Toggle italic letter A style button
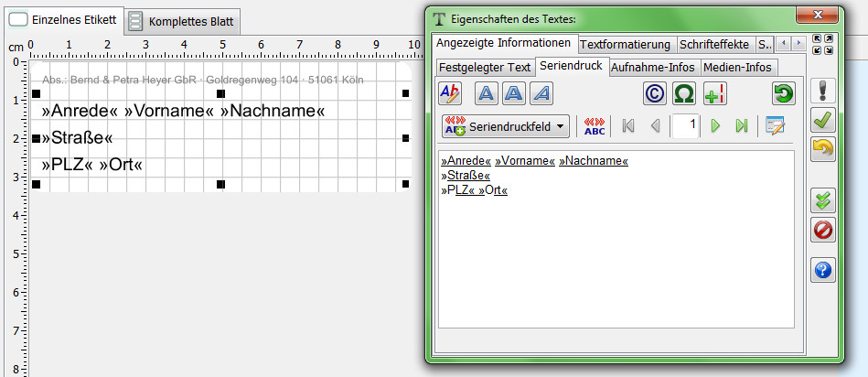The image size is (868, 377). pos(542,92)
